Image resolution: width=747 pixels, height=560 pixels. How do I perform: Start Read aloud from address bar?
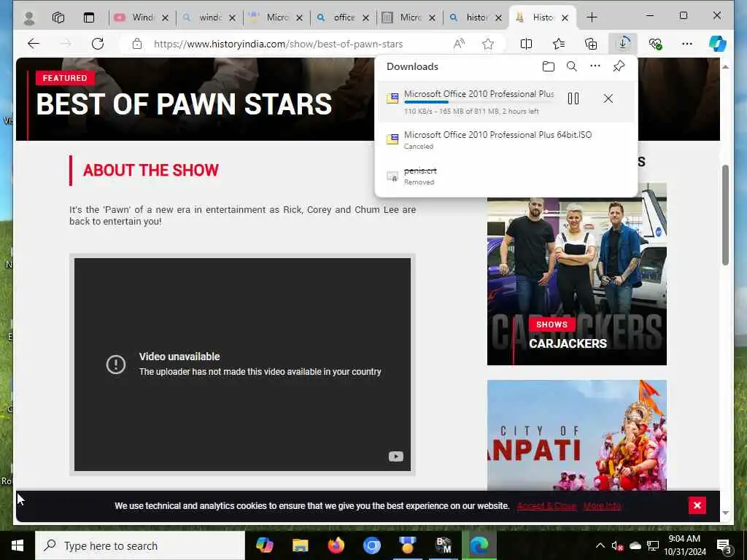pyautogui.click(x=459, y=44)
